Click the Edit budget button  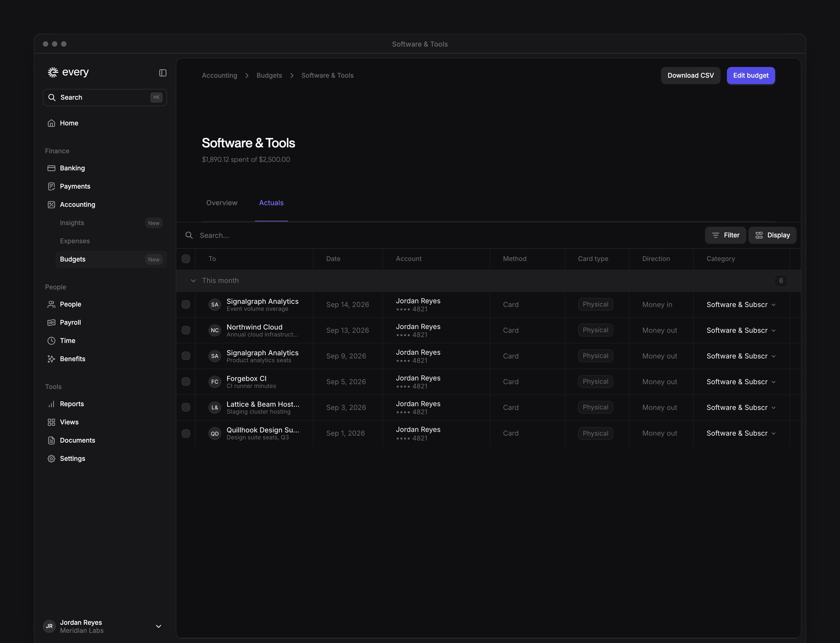point(751,75)
